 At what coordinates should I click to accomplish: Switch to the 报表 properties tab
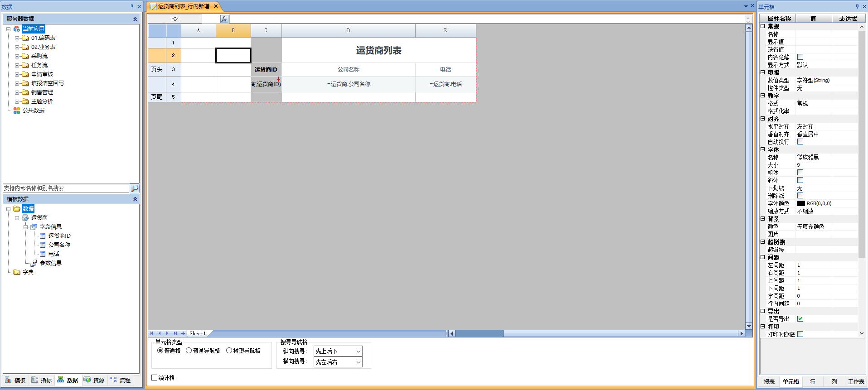point(769,382)
